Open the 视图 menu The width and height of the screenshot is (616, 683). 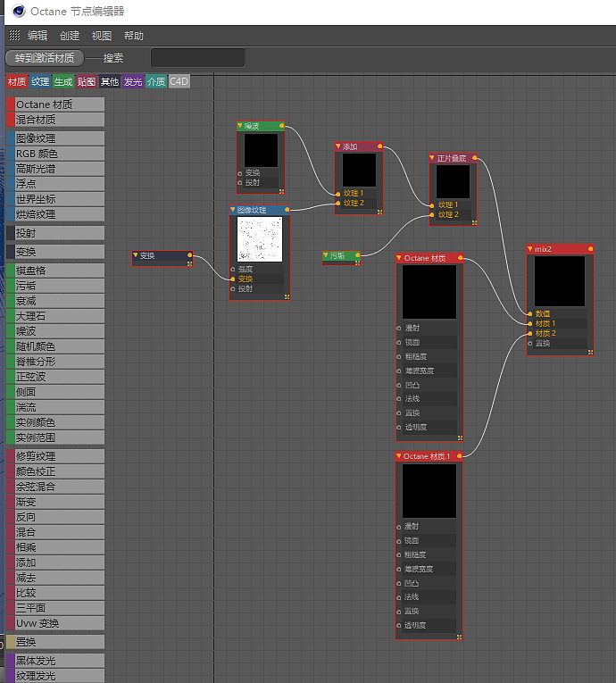[x=102, y=36]
